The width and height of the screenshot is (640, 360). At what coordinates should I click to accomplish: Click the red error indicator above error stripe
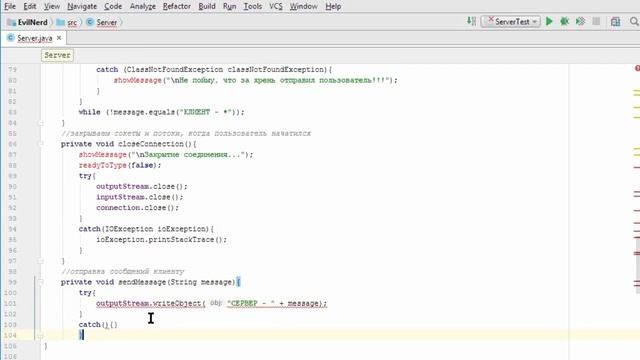coord(637,68)
